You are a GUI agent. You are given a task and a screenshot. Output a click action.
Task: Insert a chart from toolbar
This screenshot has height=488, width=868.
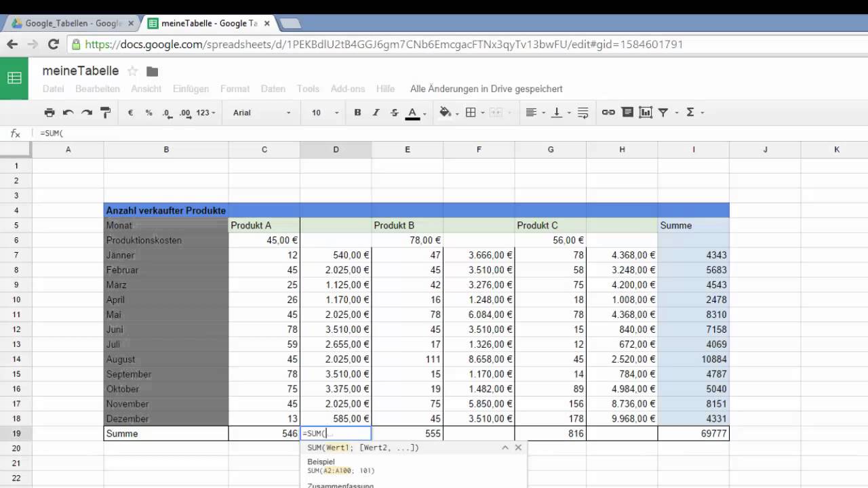point(646,113)
